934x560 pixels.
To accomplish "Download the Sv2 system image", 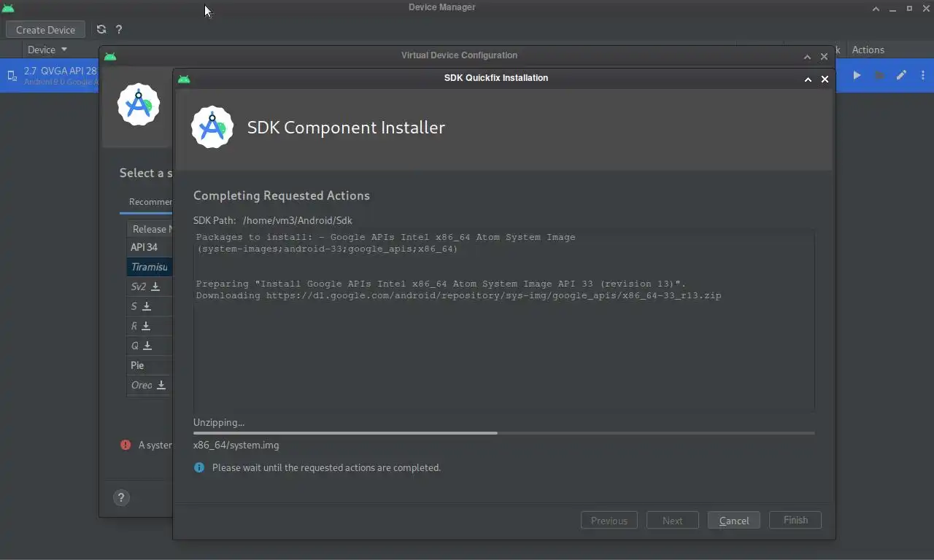I will pos(155,287).
